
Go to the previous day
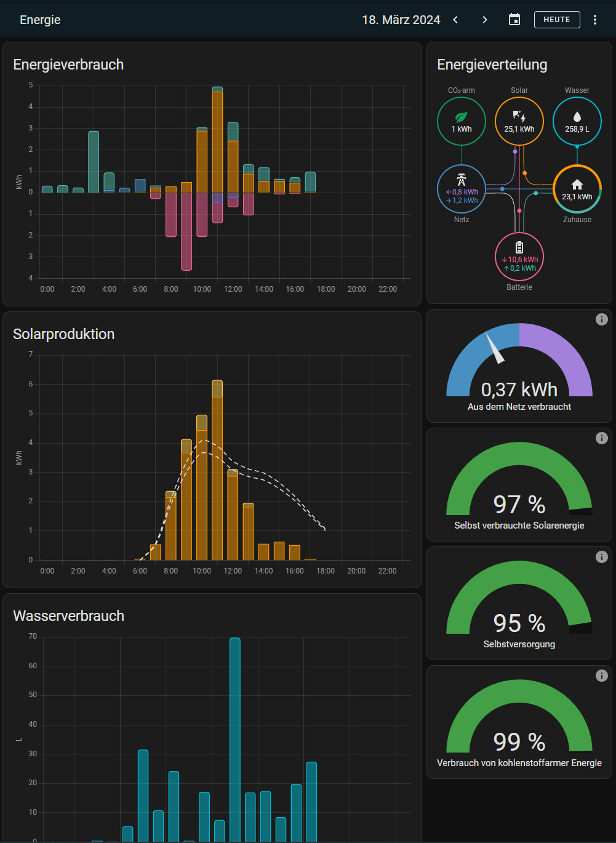click(x=455, y=20)
